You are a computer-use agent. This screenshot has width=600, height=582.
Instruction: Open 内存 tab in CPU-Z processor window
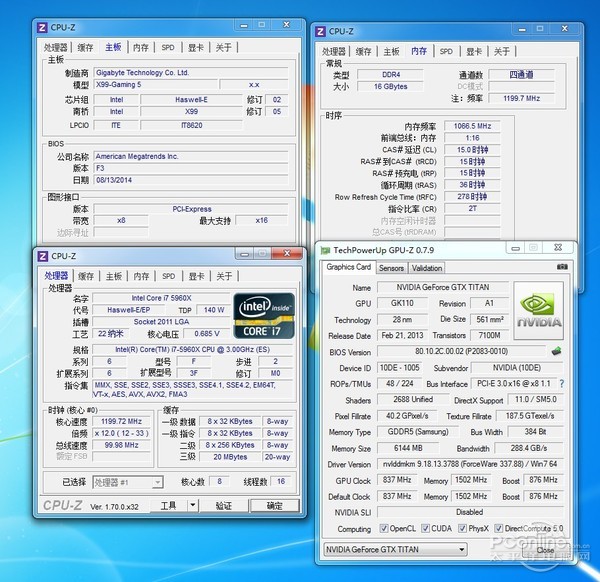tap(141, 276)
